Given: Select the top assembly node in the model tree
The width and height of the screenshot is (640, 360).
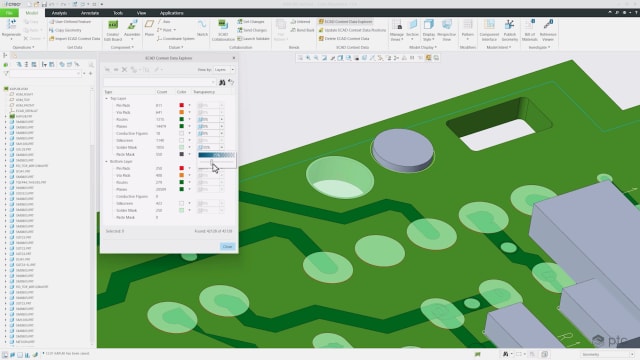Looking at the screenshot, I should tap(16, 89).
